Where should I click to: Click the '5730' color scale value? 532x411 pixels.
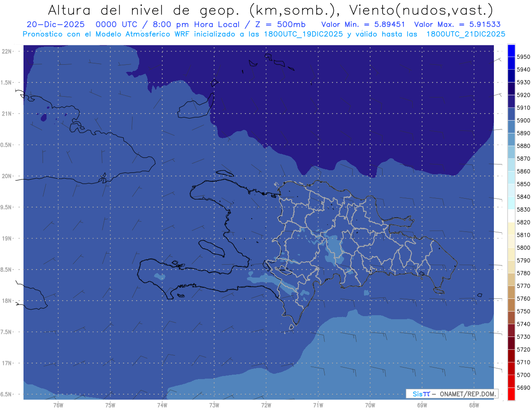coord(524,337)
